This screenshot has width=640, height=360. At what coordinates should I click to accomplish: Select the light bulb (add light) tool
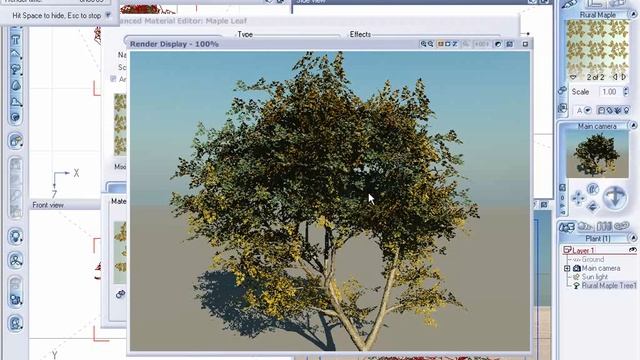tap(16, 236)
